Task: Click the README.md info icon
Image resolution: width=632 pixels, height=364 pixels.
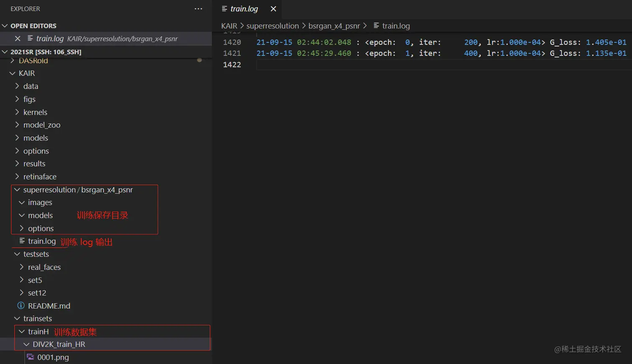Action: [21, 305]
